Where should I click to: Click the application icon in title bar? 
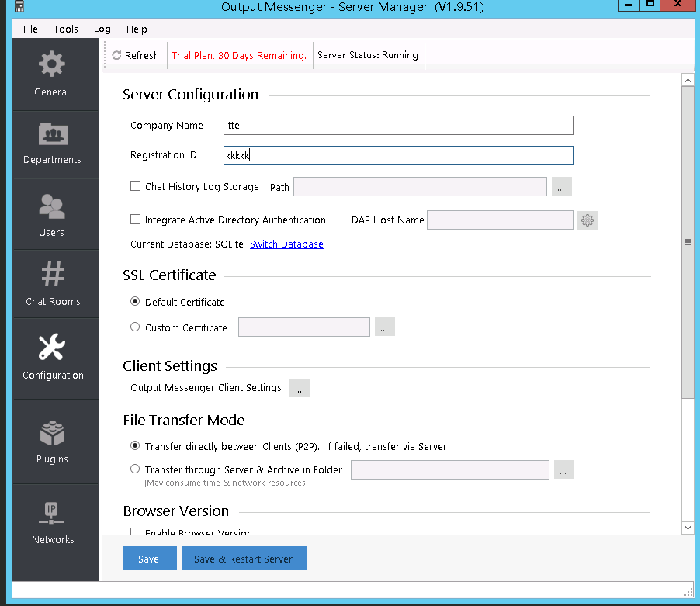pyautogui.click(x=19, y=5)
